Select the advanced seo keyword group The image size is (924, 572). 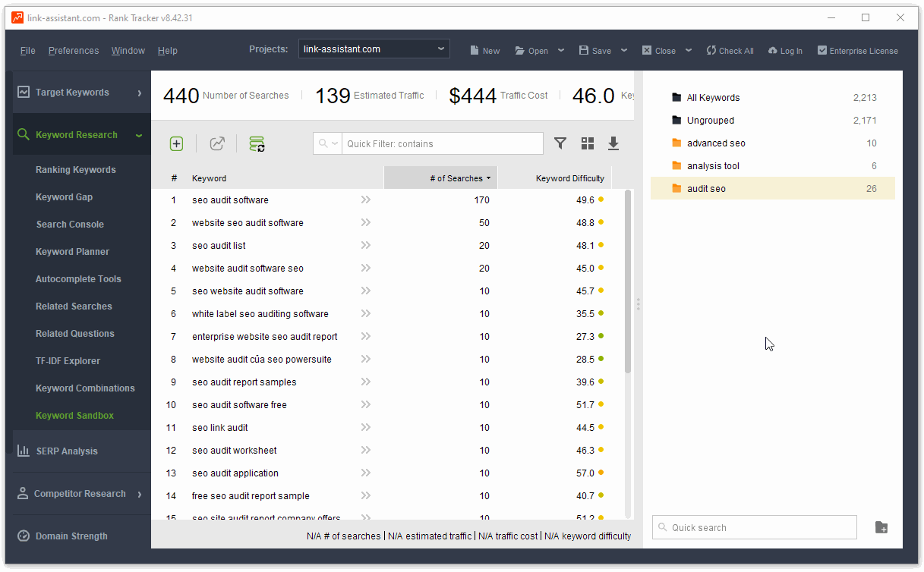point(773,143)
